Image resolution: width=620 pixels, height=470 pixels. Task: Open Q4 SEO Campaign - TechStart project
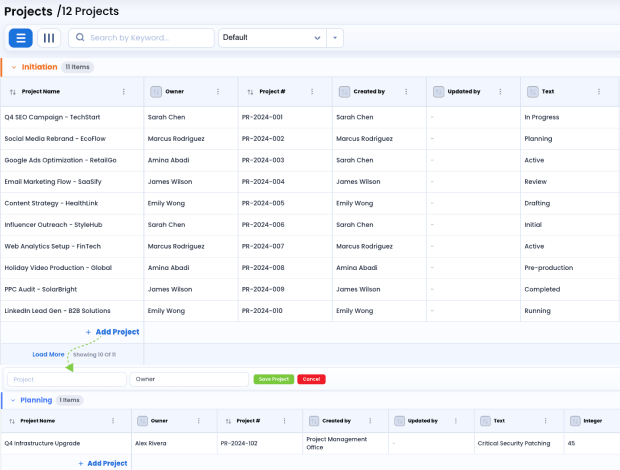pos(52,117)
